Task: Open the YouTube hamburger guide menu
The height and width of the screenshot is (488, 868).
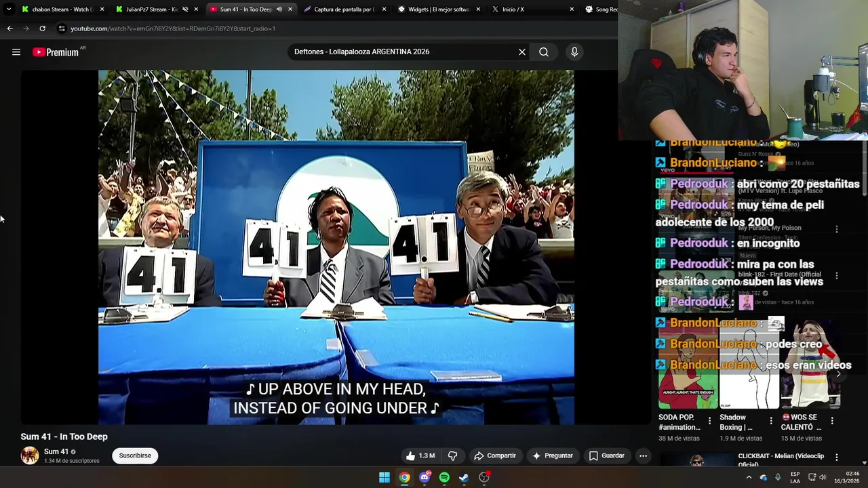Action: coord(16,52)
